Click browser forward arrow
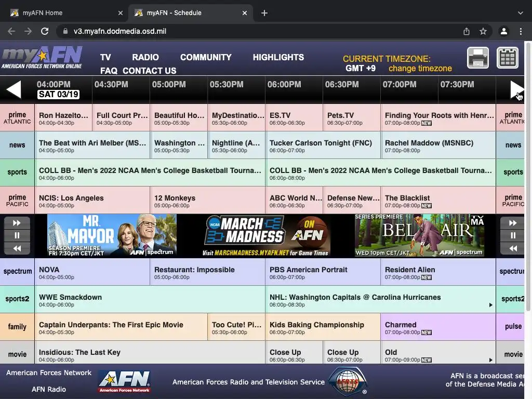The image size is (532, 399). point(28,31)
